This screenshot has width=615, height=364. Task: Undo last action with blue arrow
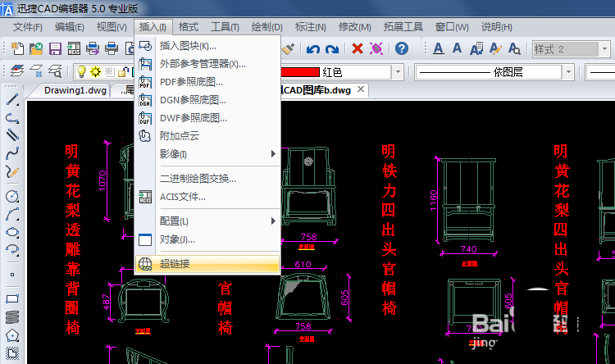pyautogui.click(x=313, y=49)
